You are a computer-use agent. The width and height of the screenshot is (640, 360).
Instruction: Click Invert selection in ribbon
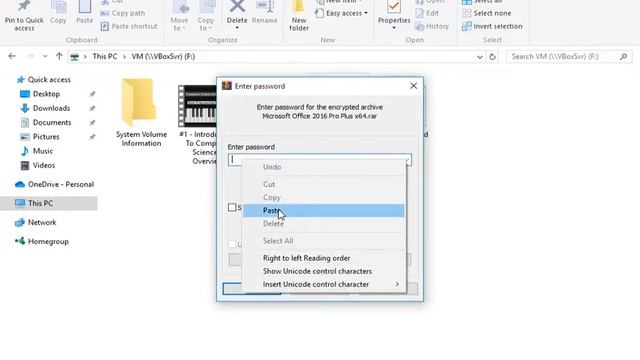click(x=492, y=26)
